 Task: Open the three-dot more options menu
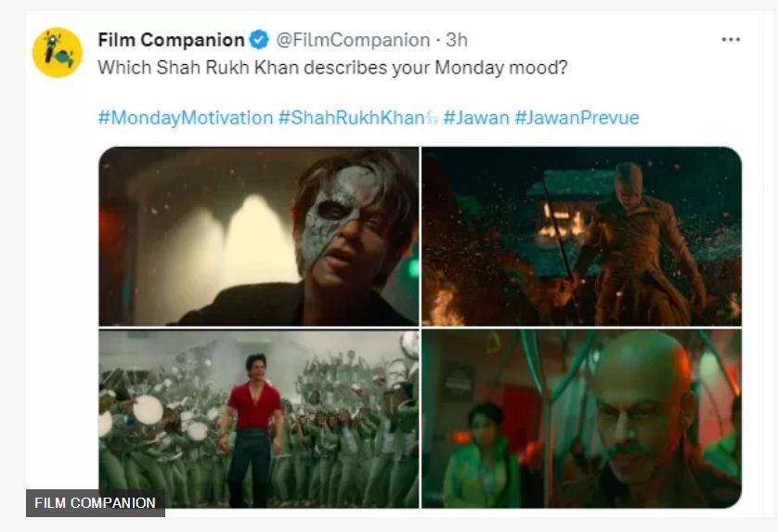(731, 40)
